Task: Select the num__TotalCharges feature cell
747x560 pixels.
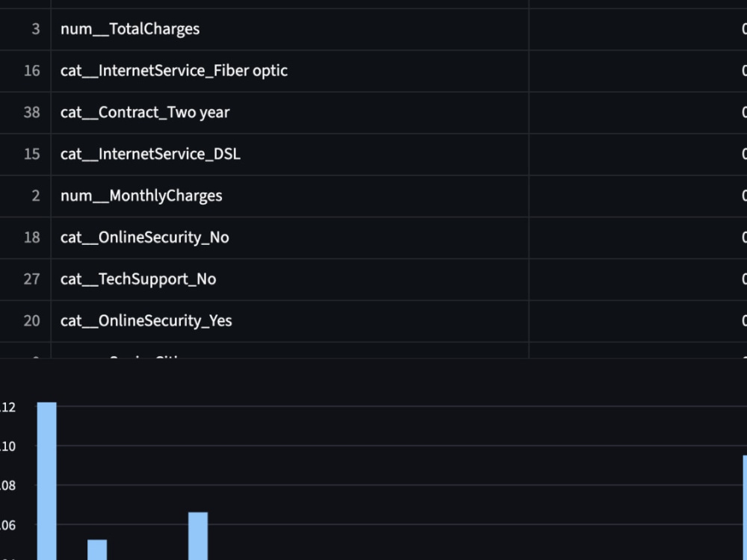Action: click(290, 29)
